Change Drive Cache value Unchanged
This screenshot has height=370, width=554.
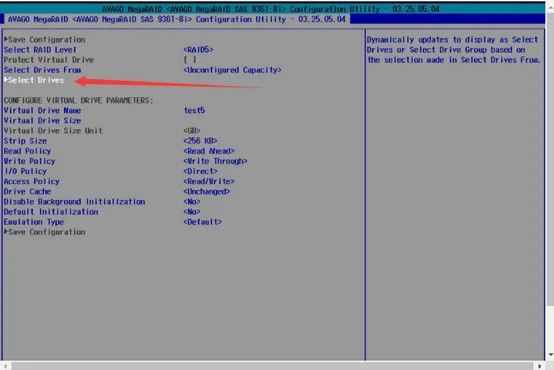pos(207,192)
